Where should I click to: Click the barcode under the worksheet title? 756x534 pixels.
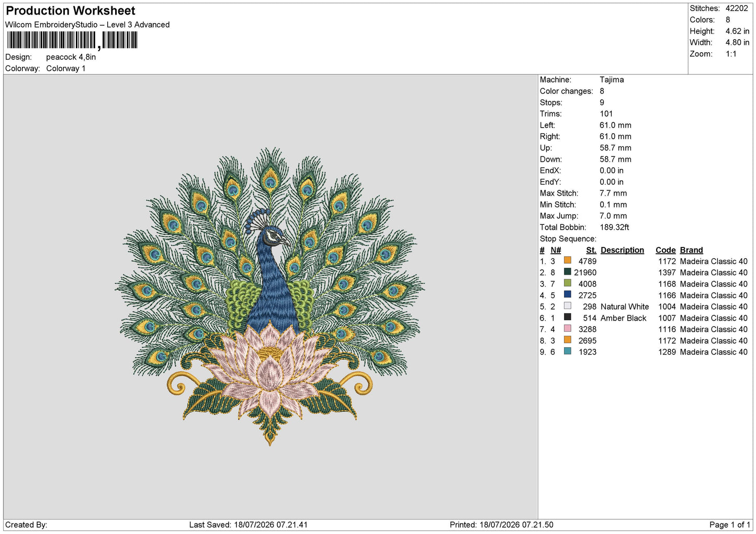click(x=72, y=40)
